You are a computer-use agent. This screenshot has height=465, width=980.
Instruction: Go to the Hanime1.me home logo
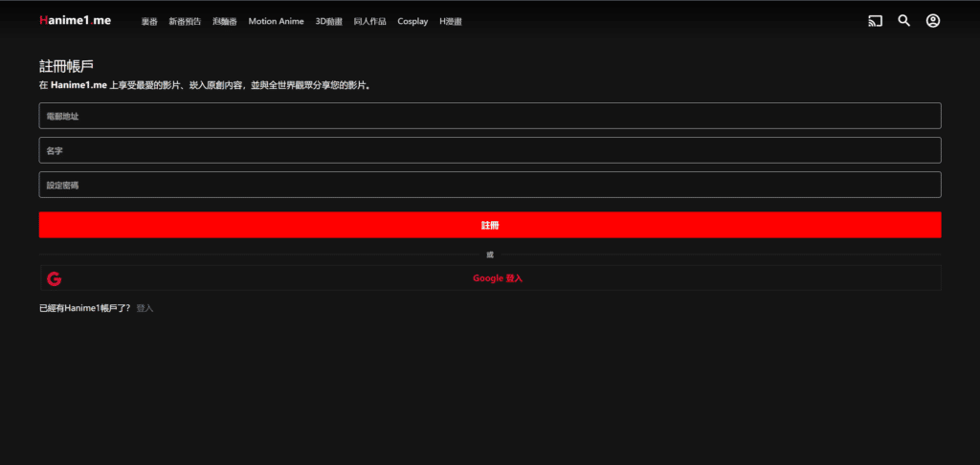click(x=75, y=21)
